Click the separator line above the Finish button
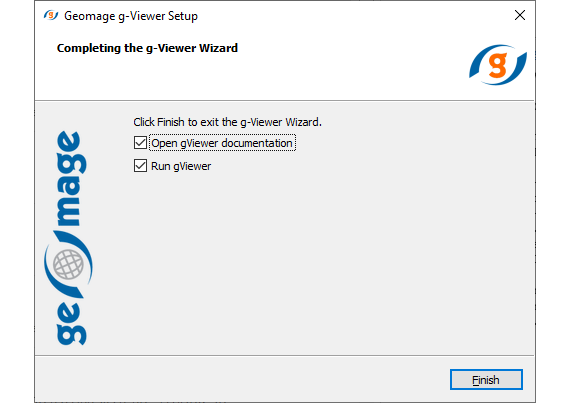570x403 pixels. 285,355
